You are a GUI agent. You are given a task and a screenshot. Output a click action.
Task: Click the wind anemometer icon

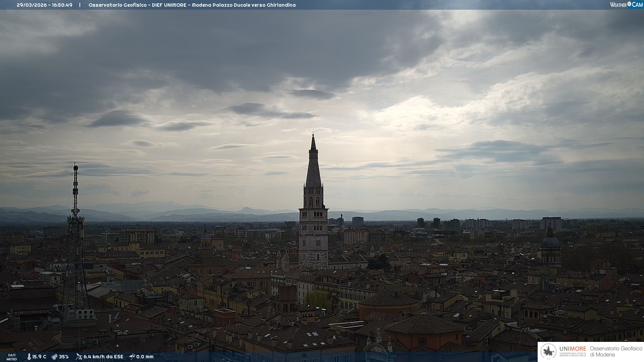coord(79,357)
